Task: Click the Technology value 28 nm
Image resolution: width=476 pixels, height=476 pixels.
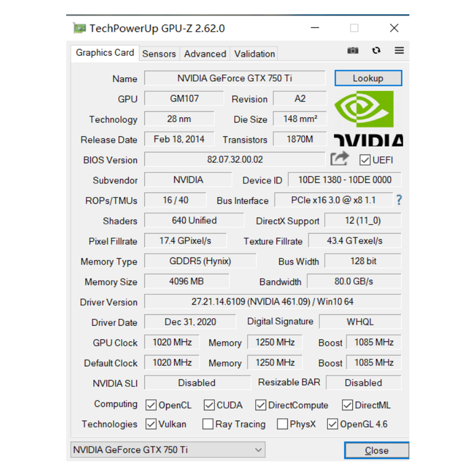Action: click(x=179, y=119)
